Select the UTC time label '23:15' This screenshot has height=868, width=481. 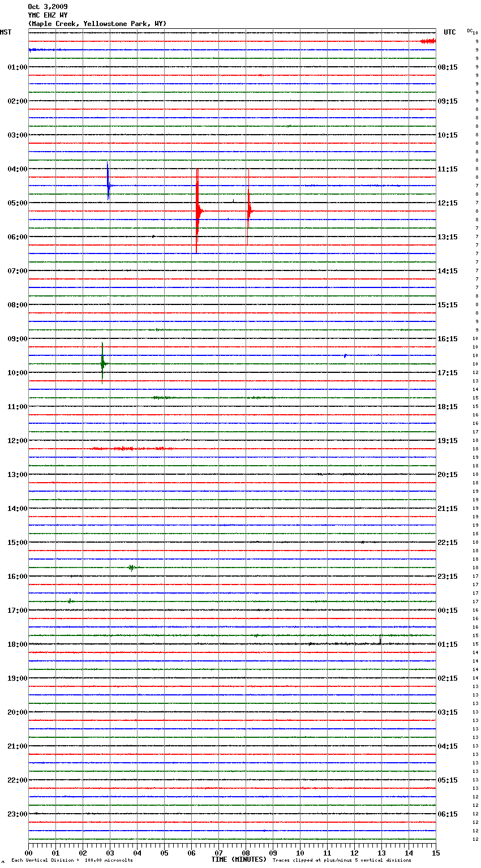coord(448,577)
